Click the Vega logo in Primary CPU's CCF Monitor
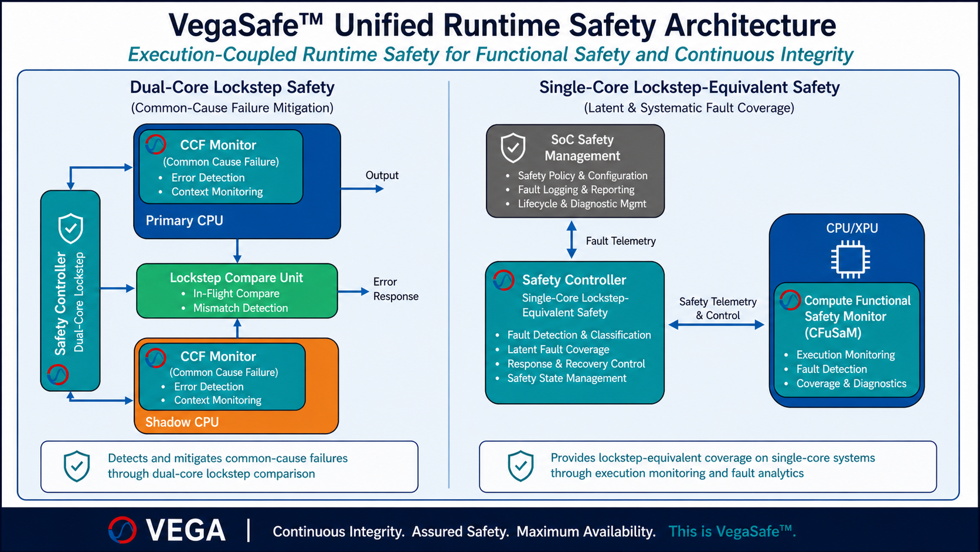 (x=156, y=144)
